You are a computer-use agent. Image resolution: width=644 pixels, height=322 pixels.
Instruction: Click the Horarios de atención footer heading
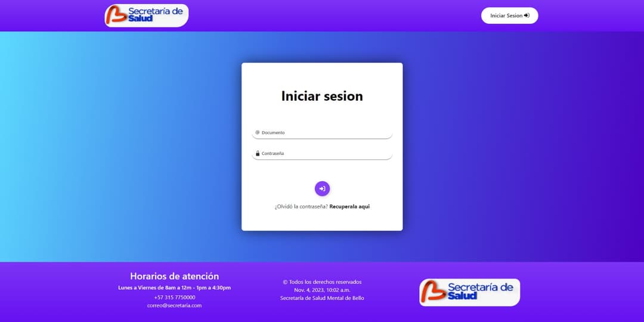174,276
